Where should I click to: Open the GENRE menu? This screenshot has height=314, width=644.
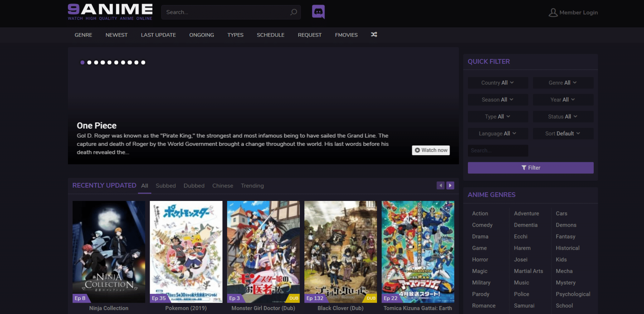coord(83,35)
